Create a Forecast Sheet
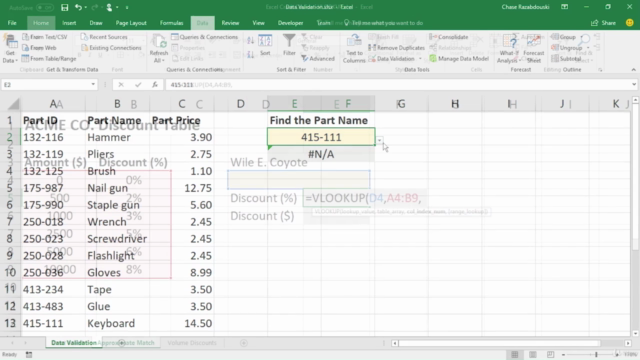 pyautogui.click(x=533, y=49)
